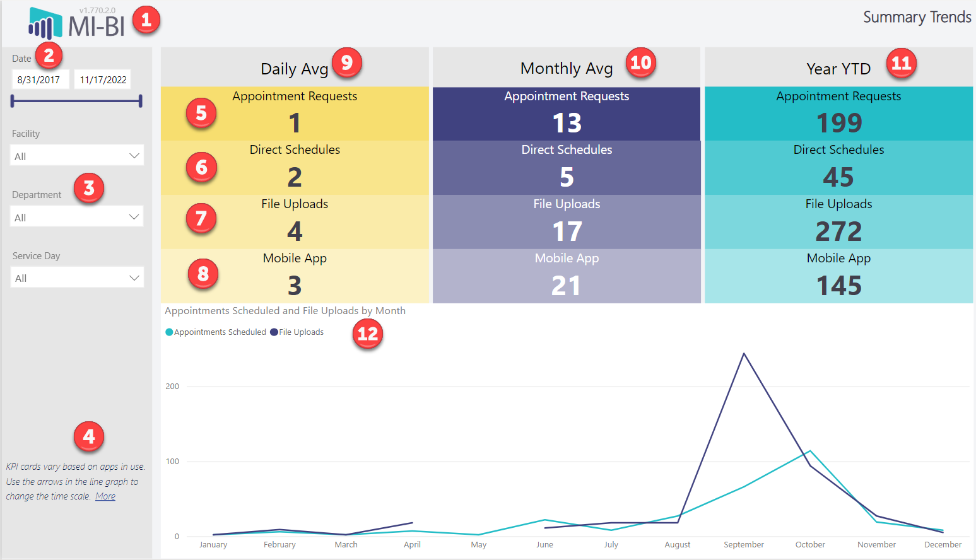
Task: Open the Facility filter dropdown
Action: click(x=76, y=155)
